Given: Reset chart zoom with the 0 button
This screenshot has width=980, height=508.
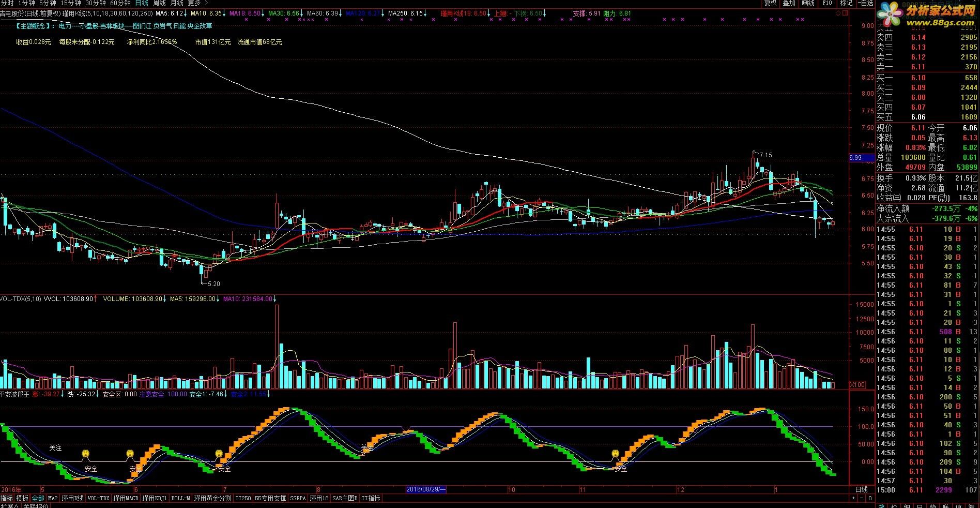Looking at the screenshot, I should [870, 498].
